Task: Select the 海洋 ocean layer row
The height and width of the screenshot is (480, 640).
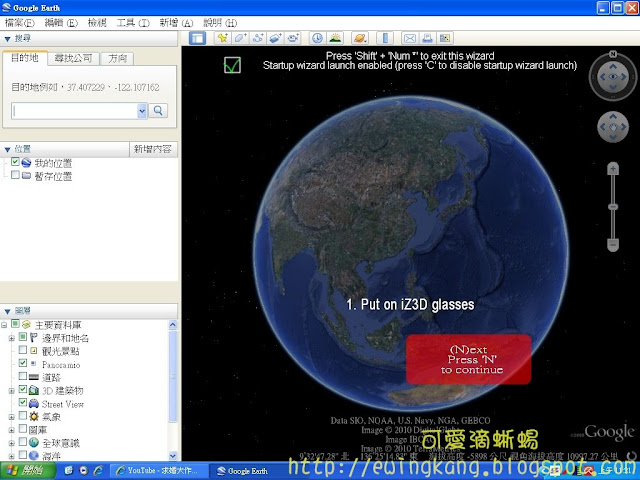Action: click(51, 456)
